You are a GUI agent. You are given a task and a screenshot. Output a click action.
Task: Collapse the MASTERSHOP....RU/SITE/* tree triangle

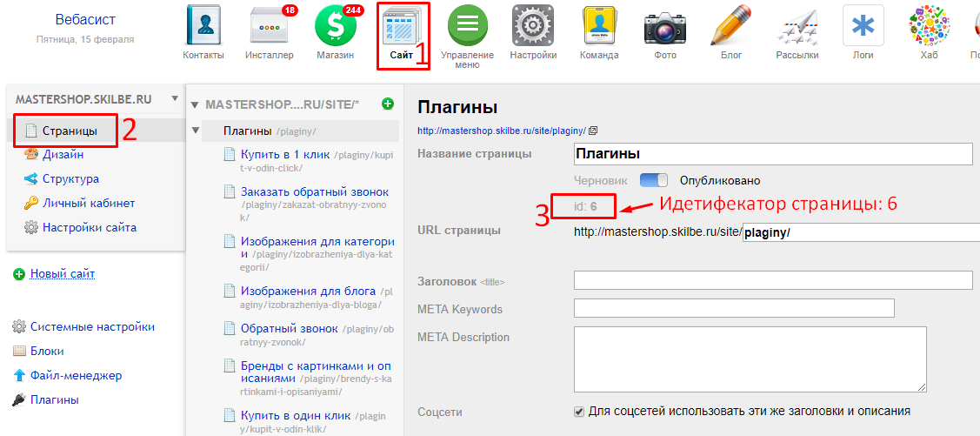point(195,104)
